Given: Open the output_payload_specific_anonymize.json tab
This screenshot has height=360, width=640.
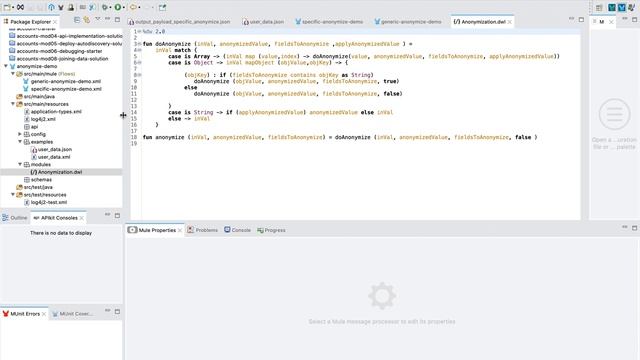Looking at the screenshot, I should click(179, 22).
